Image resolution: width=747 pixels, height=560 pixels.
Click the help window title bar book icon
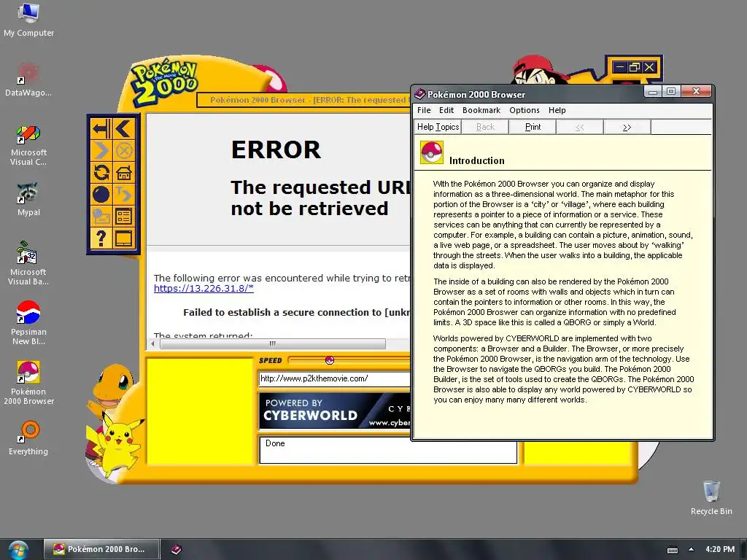[x=419, y=94]
